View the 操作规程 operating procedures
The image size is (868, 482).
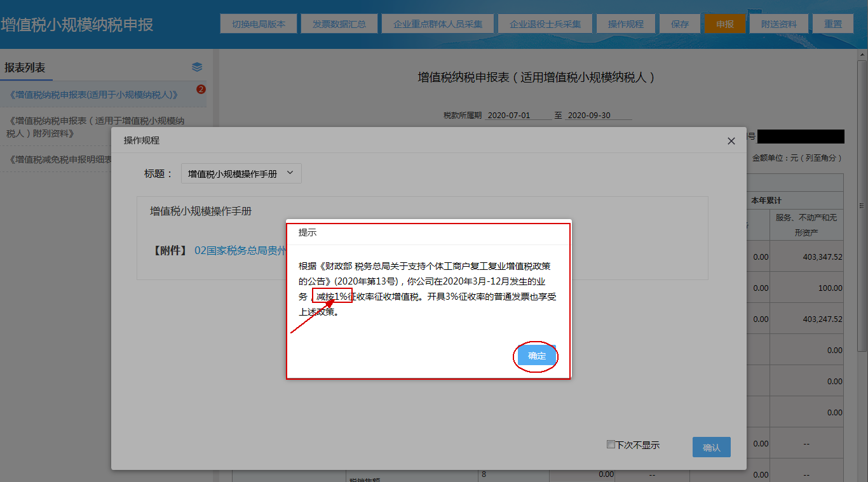pos(625,23)
